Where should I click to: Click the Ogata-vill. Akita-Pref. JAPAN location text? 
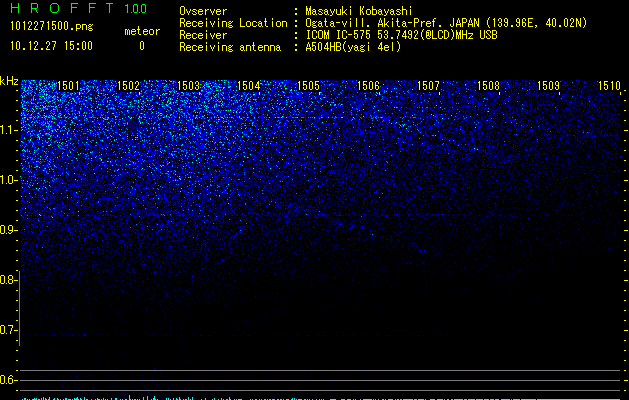click(x=446, y=23)
